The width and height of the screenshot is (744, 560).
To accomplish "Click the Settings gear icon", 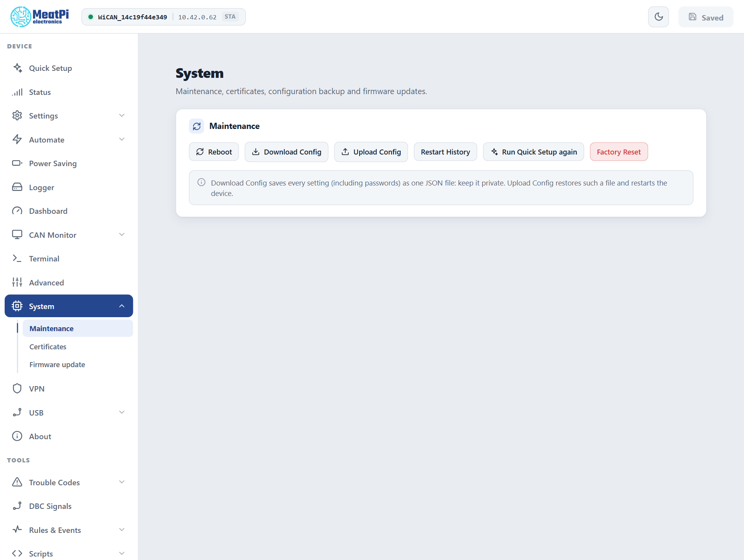I will tap(17, 115).
